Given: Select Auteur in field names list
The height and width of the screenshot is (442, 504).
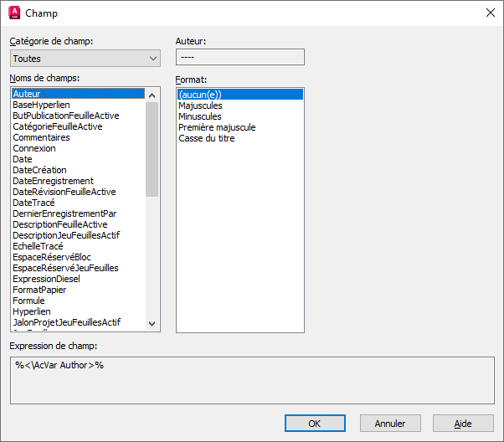Looking at the screenshot, I should 78,94.
